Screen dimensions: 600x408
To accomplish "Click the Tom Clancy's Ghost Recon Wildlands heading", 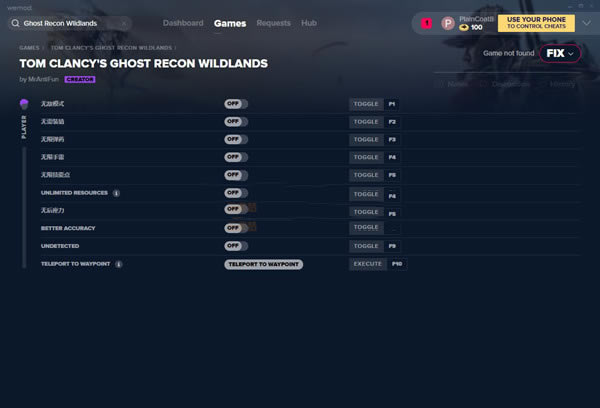I will click(143, 64).
